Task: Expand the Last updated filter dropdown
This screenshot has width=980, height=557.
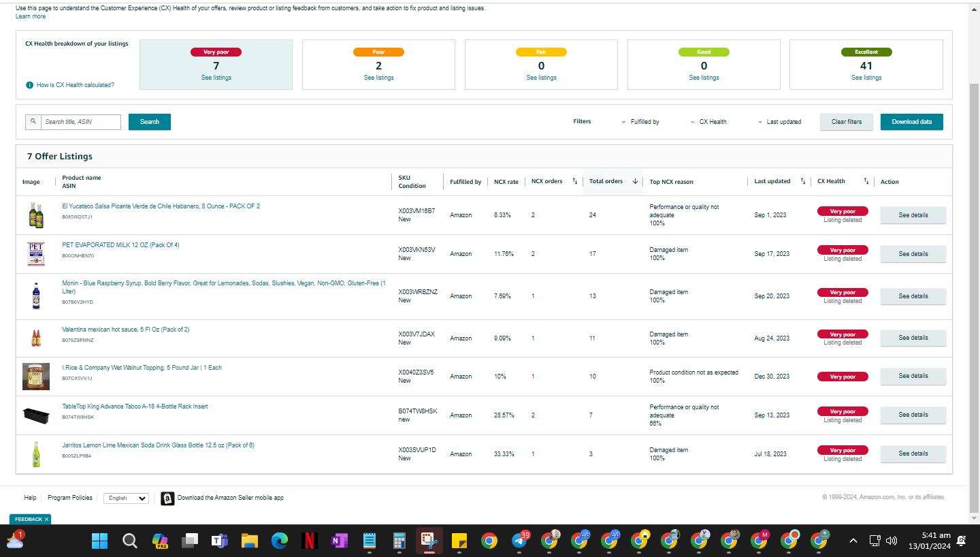Action: (779, 122)
